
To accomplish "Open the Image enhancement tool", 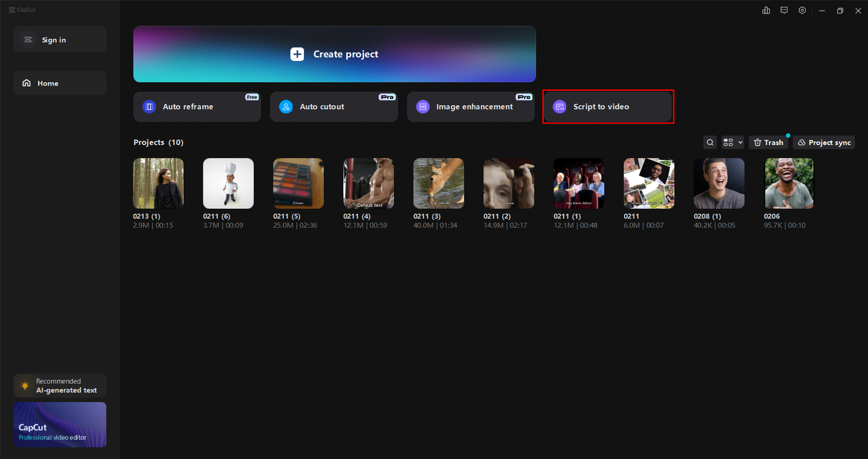I will tap(471, 107).
